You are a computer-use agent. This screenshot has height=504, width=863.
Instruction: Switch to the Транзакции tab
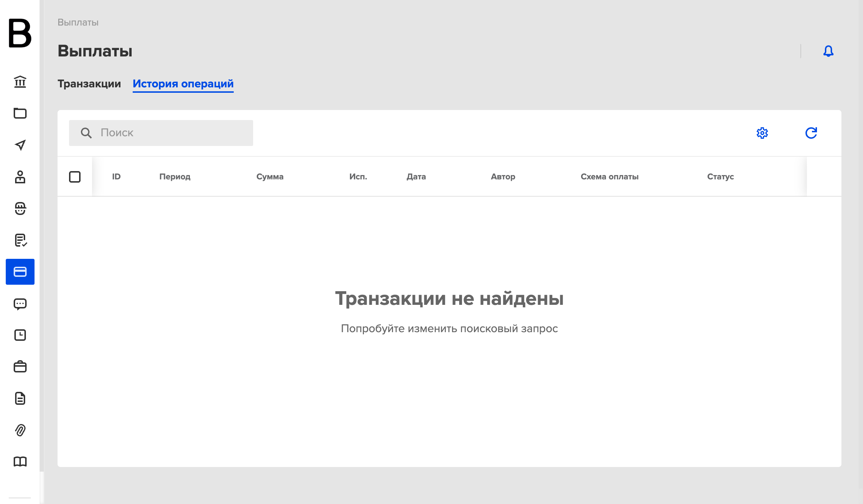[89, 84]
